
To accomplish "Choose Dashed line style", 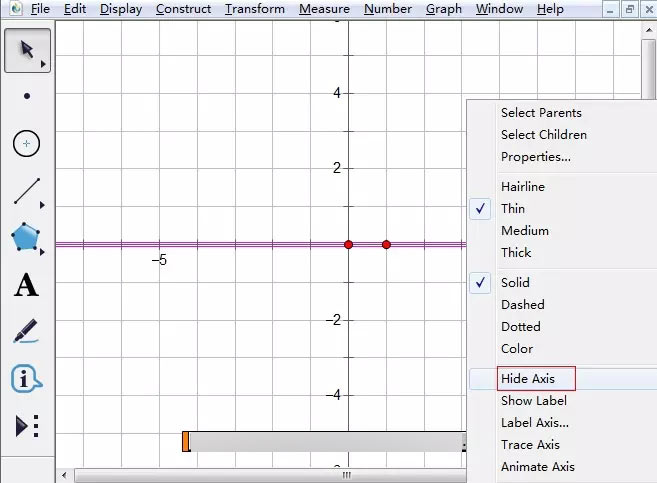I will 522,305.
